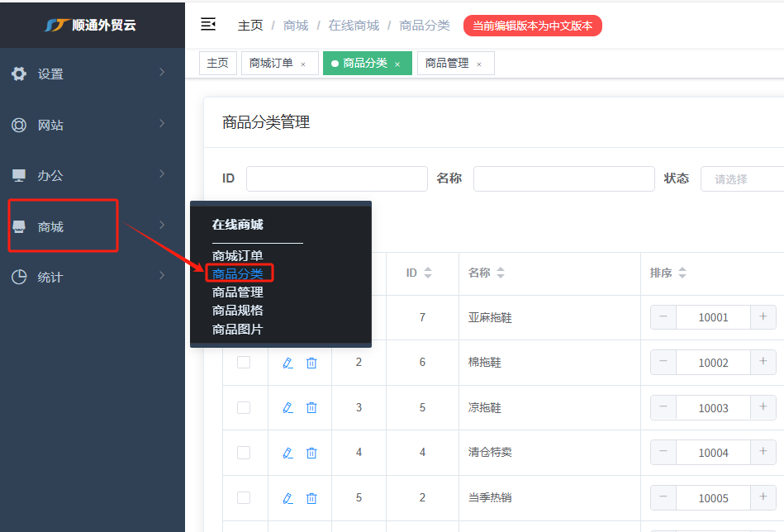
Task: Delete the 清仓特卖 category row
Action: (311, 453)
